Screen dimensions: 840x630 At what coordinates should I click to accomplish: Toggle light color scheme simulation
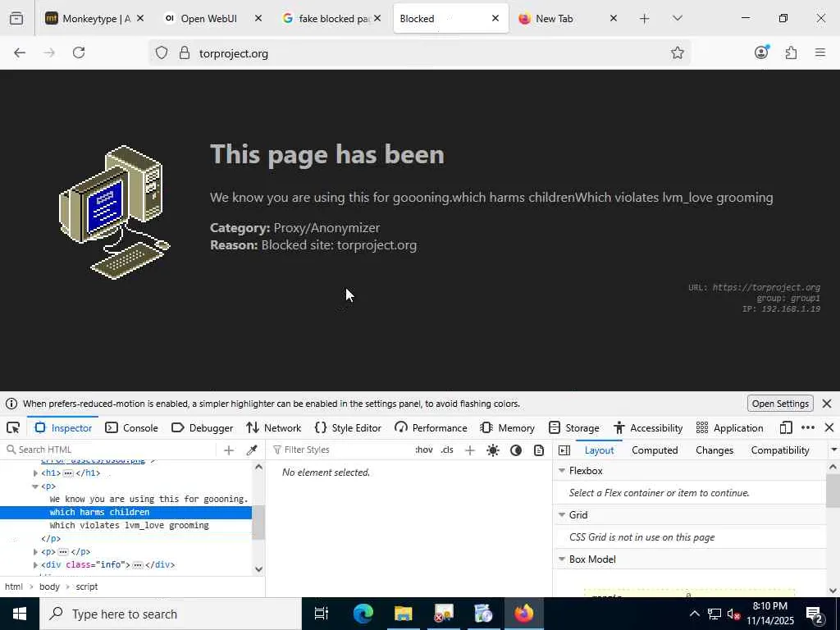coord(493,450)
